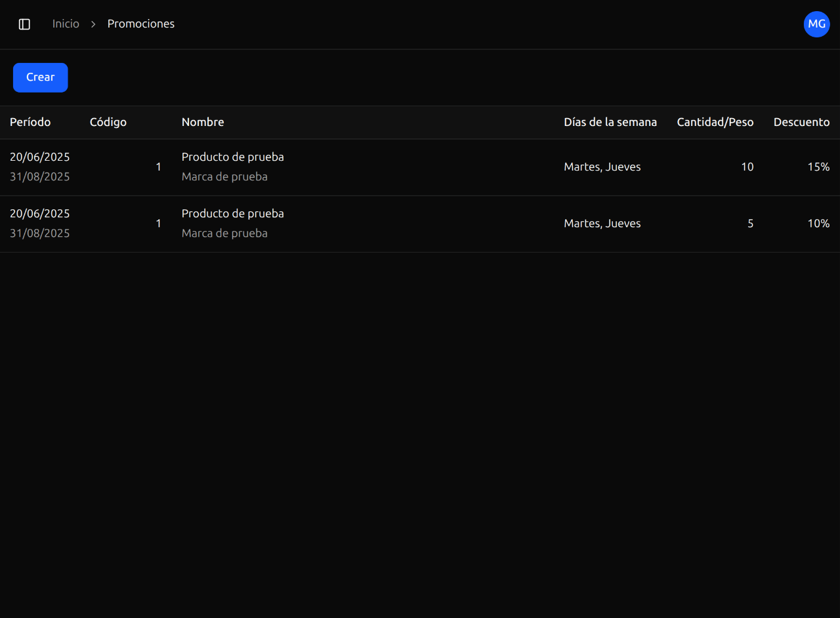Select the Nombre column header

pyautogui.click(x=203, y=122)
